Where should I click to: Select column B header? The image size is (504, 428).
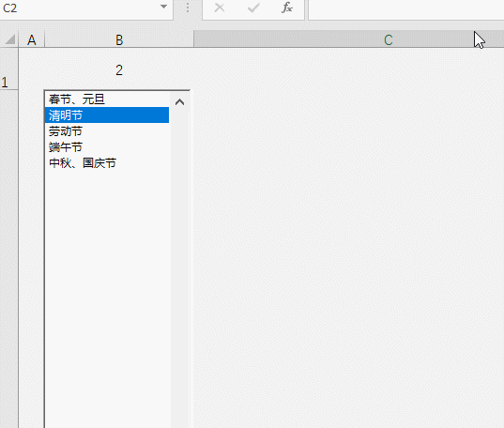pos(119,39)
